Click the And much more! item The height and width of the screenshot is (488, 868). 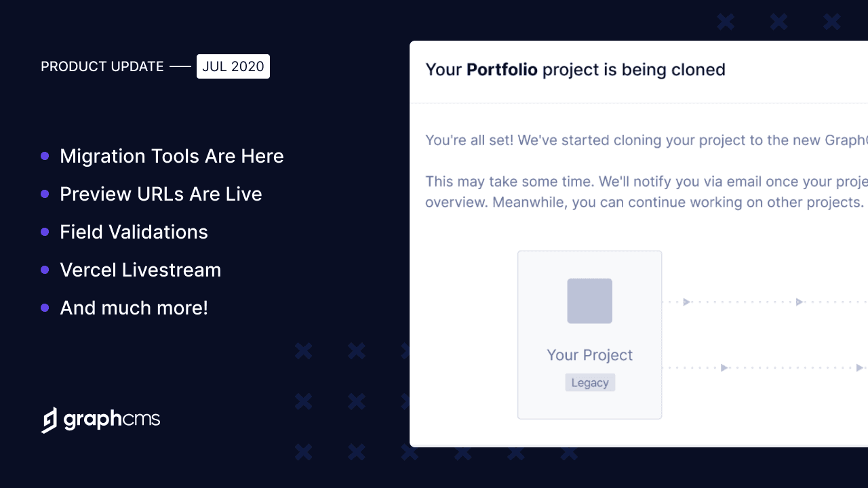(x=134, y=308)
